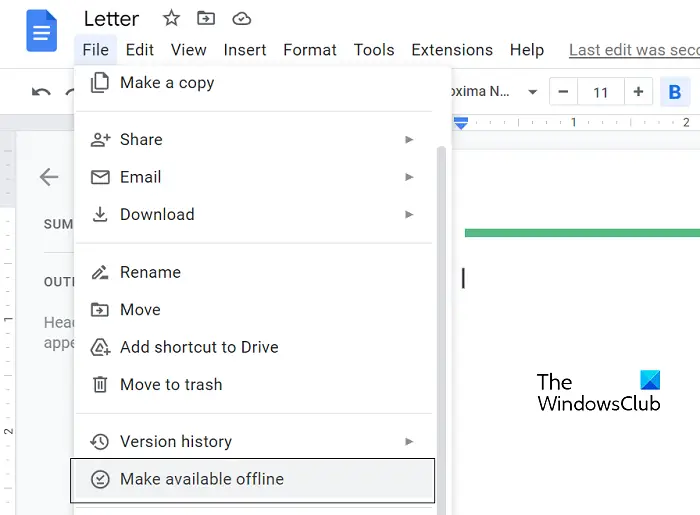Star the Letter document
The width and height of the screenshot is (700, 515).
tap(171, 19)
